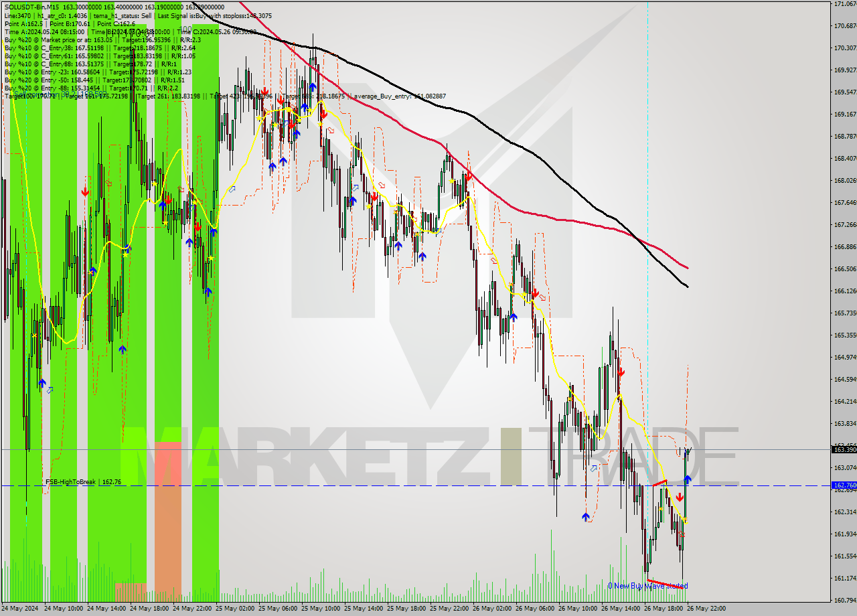Screen dimensions: 857x616
Task: Click the '26 May 10:00' time axis label
Action: [579, 609]
